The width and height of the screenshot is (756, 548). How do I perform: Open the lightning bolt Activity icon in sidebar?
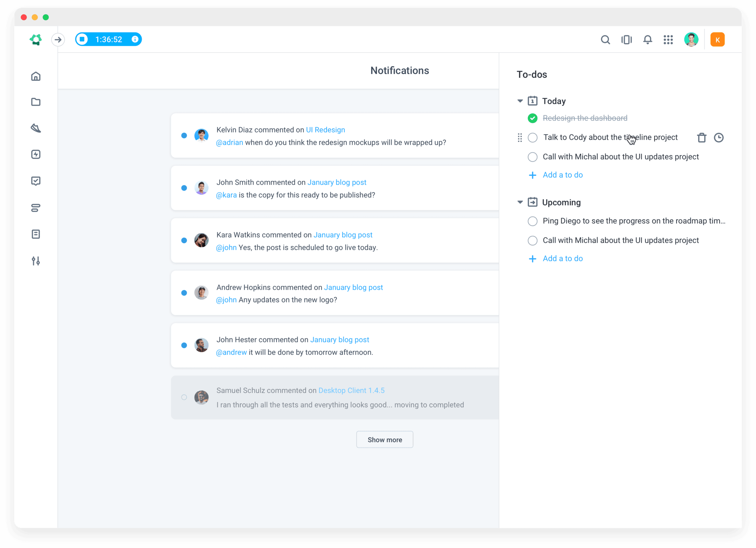coord(36,154)
